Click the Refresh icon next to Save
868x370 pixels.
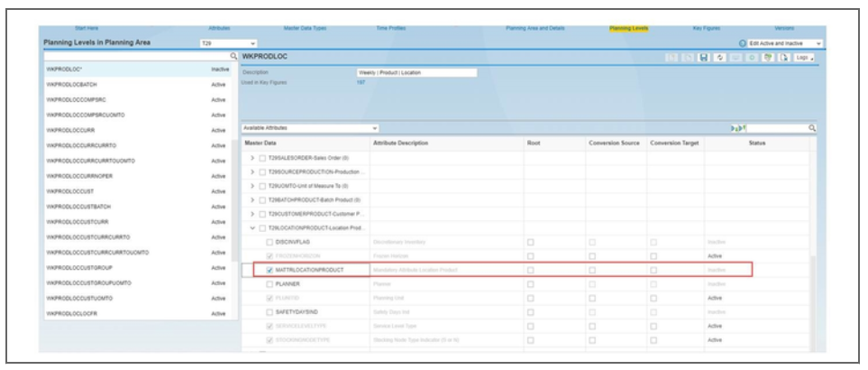click(x=717, y=57)
